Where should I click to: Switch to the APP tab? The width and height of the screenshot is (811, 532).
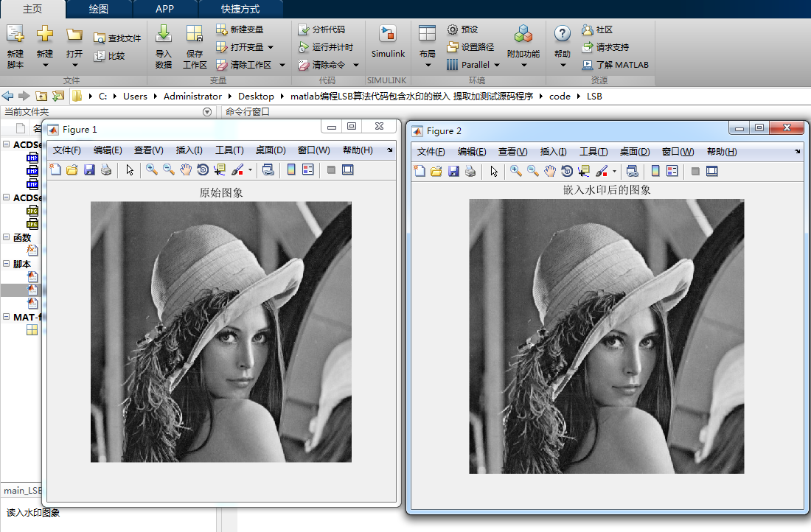[x=164, y=10]
